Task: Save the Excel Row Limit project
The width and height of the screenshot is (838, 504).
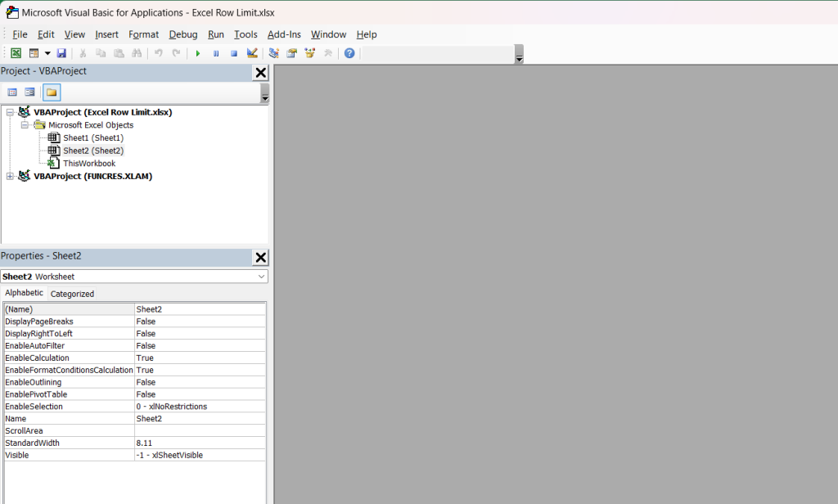Action: (x=61, y=52)
